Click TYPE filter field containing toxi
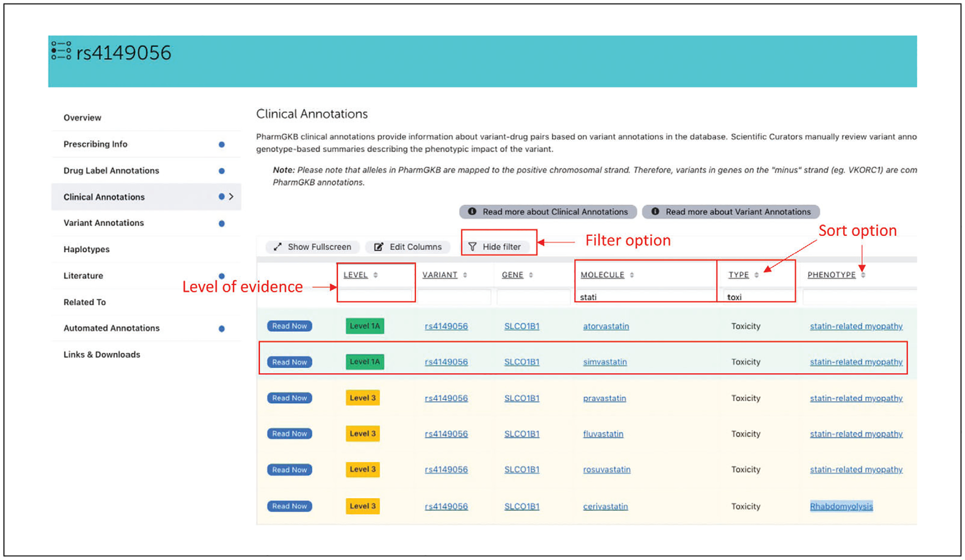This screenshot has height=560, width=965. coord(759,297)
